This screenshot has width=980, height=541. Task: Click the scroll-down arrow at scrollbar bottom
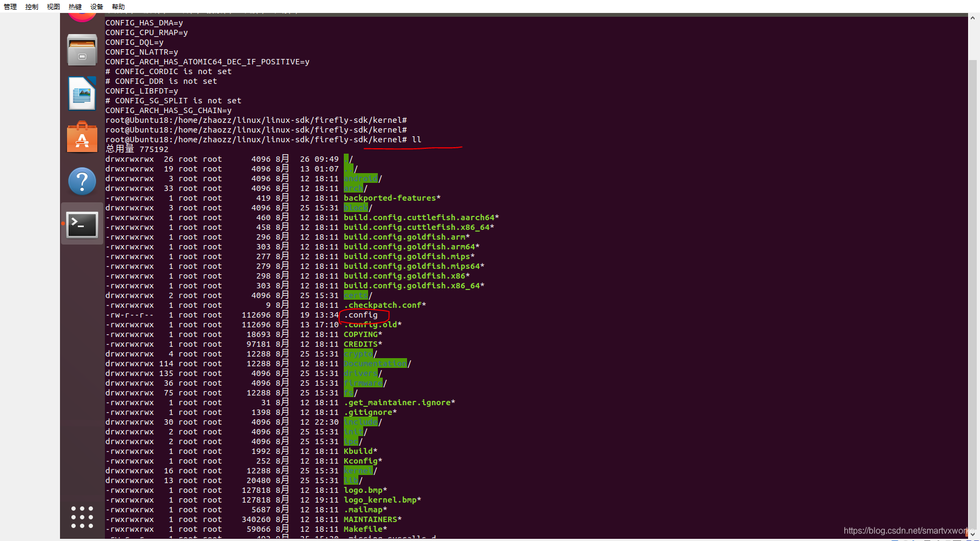coord(972,535)
